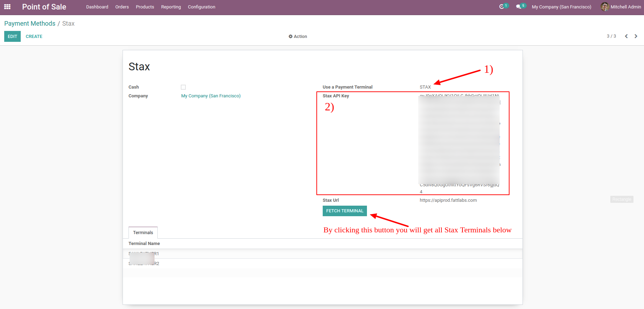Open the apps grid menu icon
This screenshot has width=644, height=309.
click(7, 7)
